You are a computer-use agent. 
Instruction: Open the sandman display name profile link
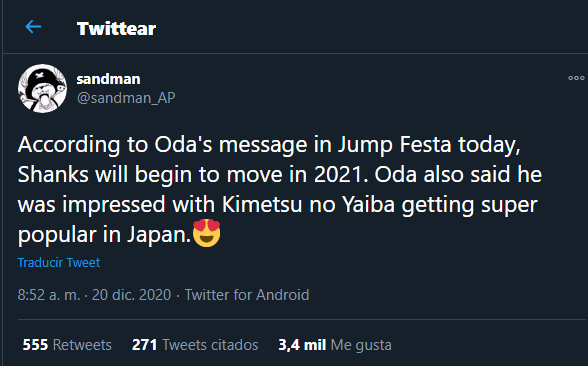point(108,79)
